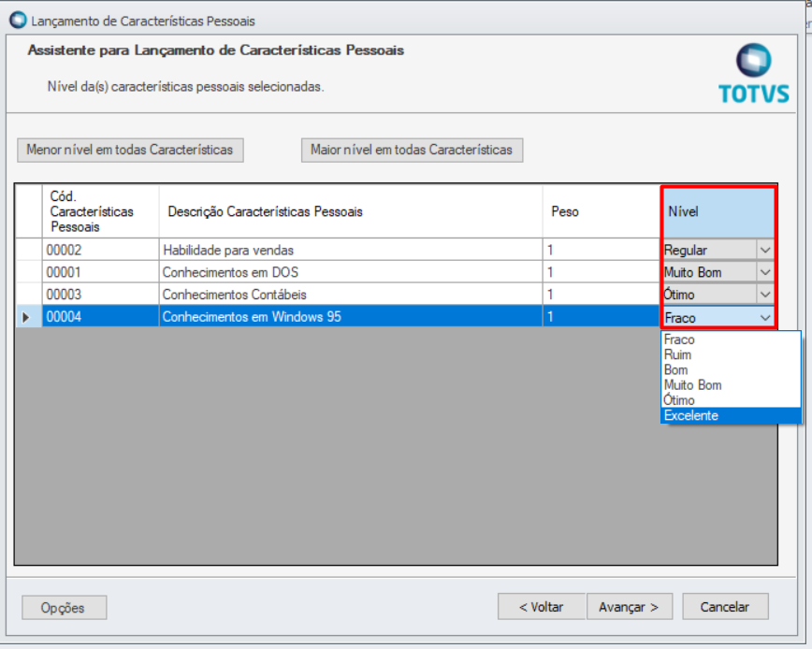Open Nível dropdown for Conhecimentos em DOS
Screen dimensions: 812x649
click(x=765, y=273)
